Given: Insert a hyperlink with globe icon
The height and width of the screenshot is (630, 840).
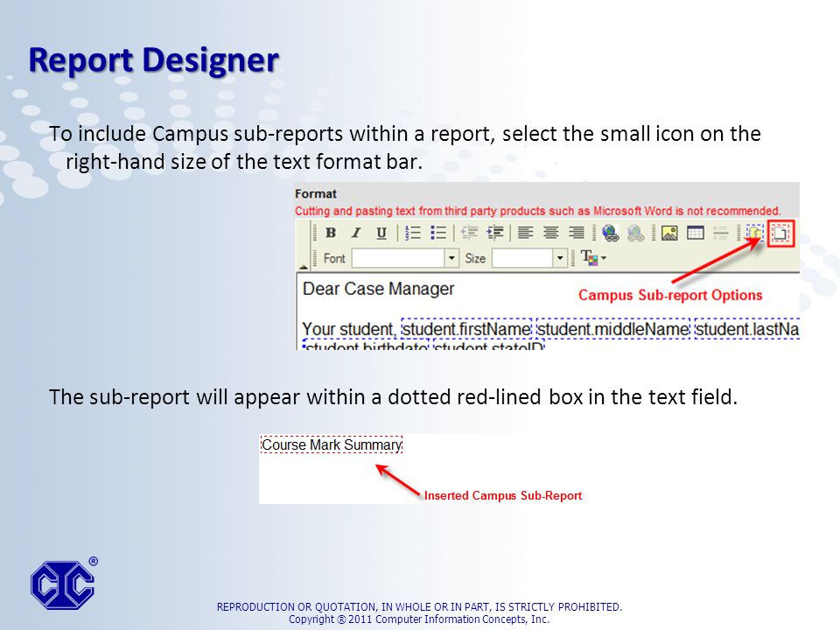Looking at the screenshot, I should coord(610,233).
